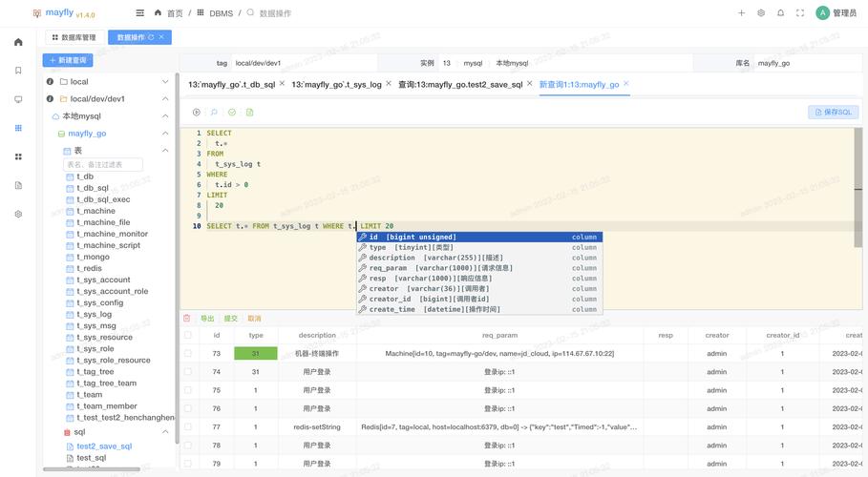Close the 新查询1:13:mayfly_go tab

coord(626,83)
